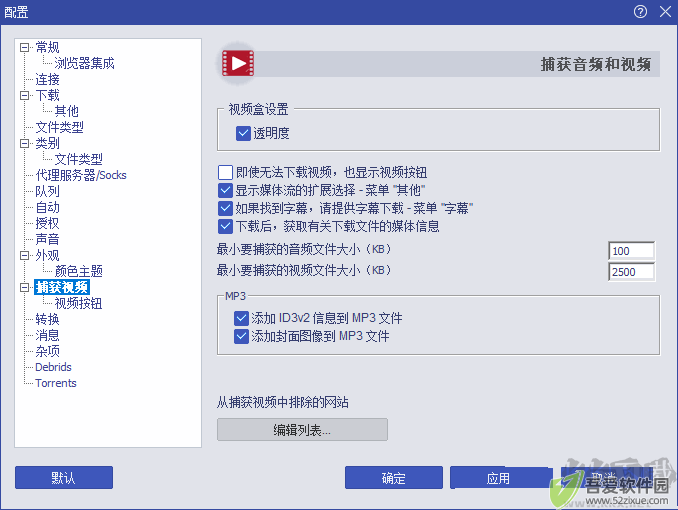
Task: Select 类别 in settings tree
Action: pyautogui.click(x=47, y=143)
